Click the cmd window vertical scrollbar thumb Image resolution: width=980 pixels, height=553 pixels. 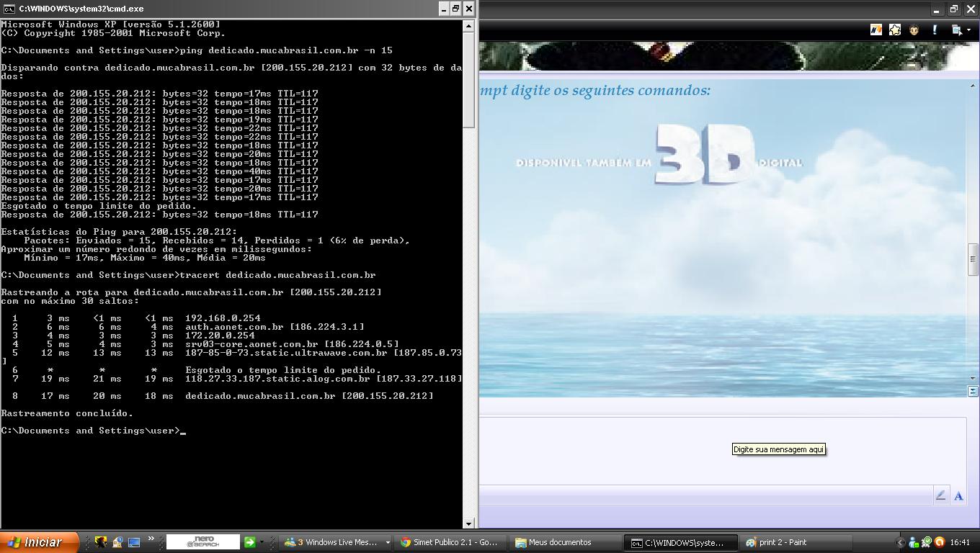click(x=468, y=79)
